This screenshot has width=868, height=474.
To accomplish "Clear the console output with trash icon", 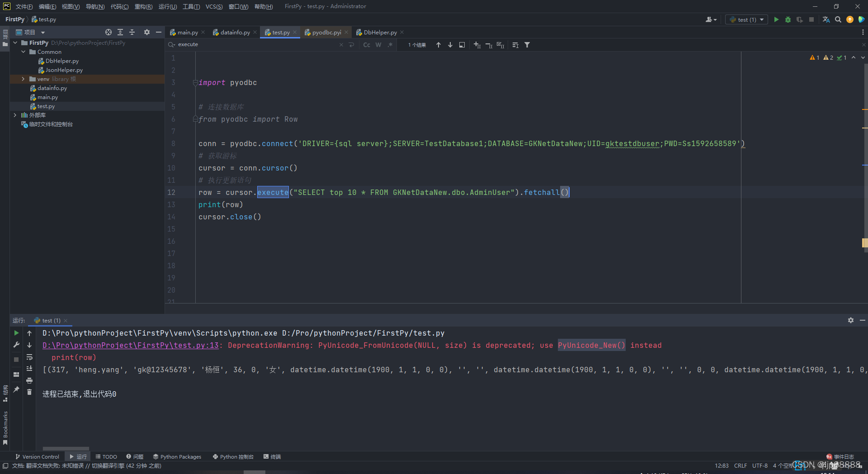I will coord(29,392).
